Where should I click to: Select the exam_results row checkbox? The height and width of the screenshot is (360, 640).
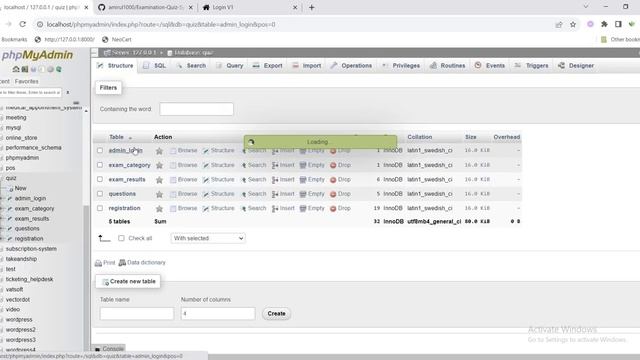click(100, 179)
